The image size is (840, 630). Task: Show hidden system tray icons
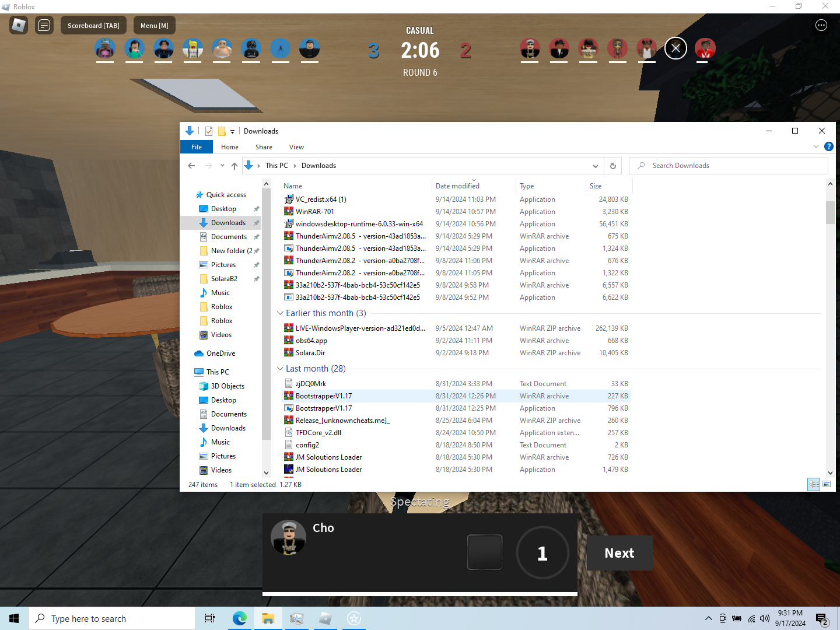pyautogui.click(x=708, y=618)
